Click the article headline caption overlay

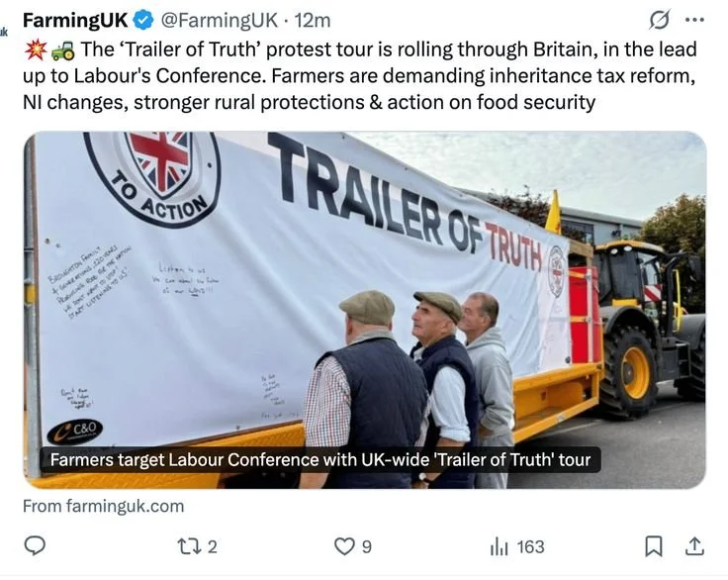coord(320,459)
